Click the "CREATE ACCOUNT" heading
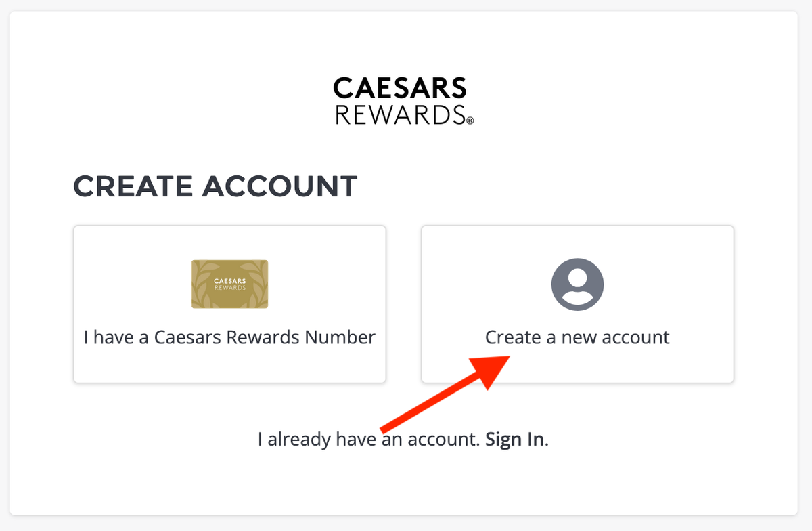The height and width of the screenshot is (531, 812). click(215, 186)
